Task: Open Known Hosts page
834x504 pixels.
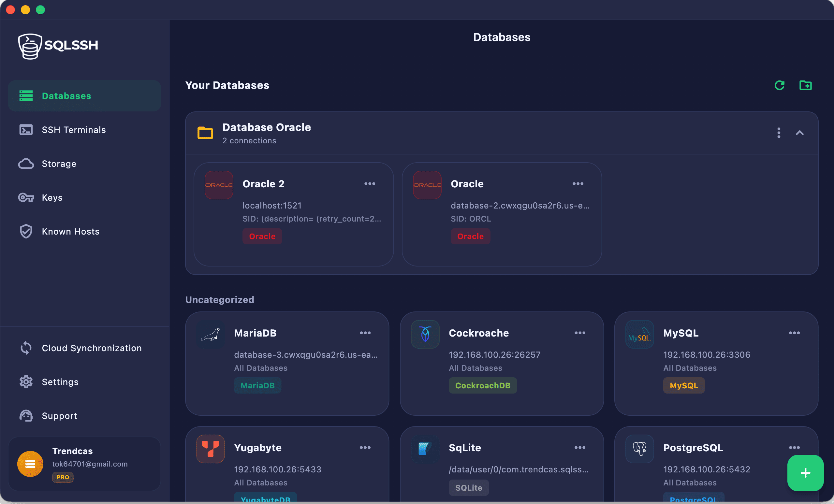Action: 84,231
